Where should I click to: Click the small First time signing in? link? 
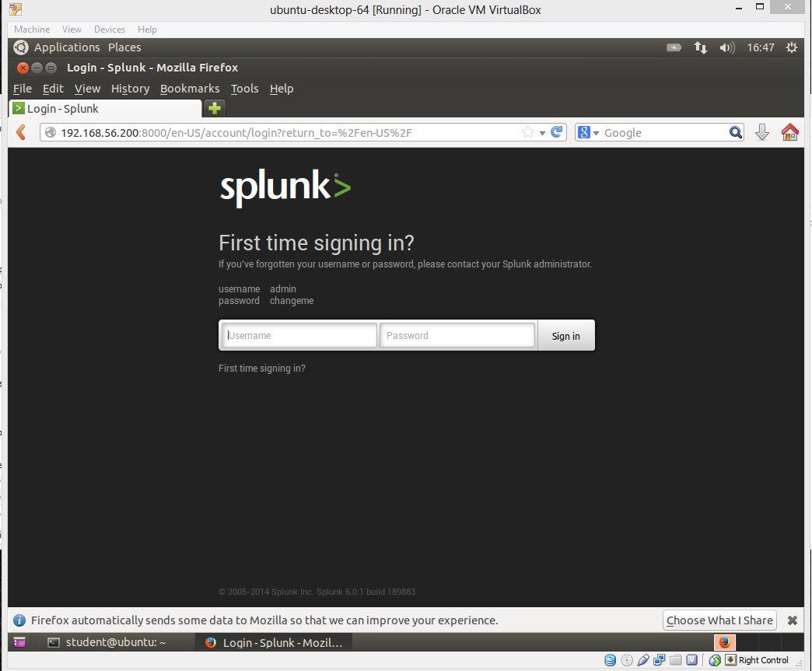[262, 368]
